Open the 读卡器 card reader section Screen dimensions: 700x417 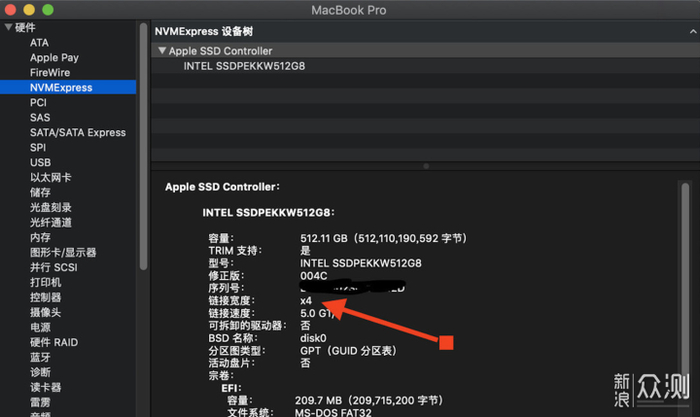(46, 387)
